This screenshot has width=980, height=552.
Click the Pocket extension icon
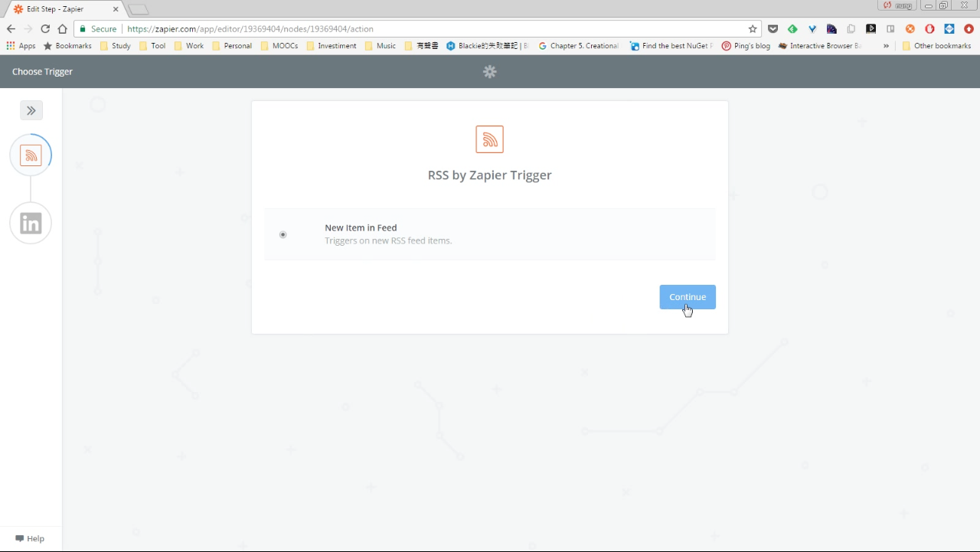point(773,29)
